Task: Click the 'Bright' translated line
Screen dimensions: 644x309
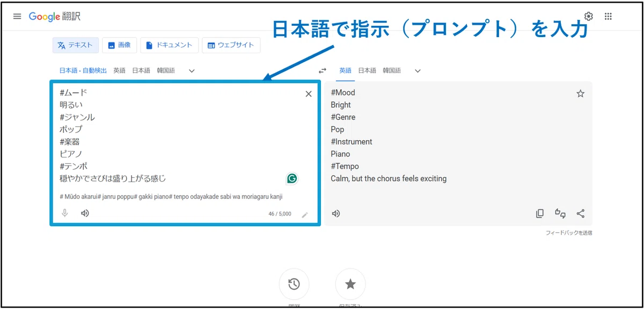Action: 341,105
